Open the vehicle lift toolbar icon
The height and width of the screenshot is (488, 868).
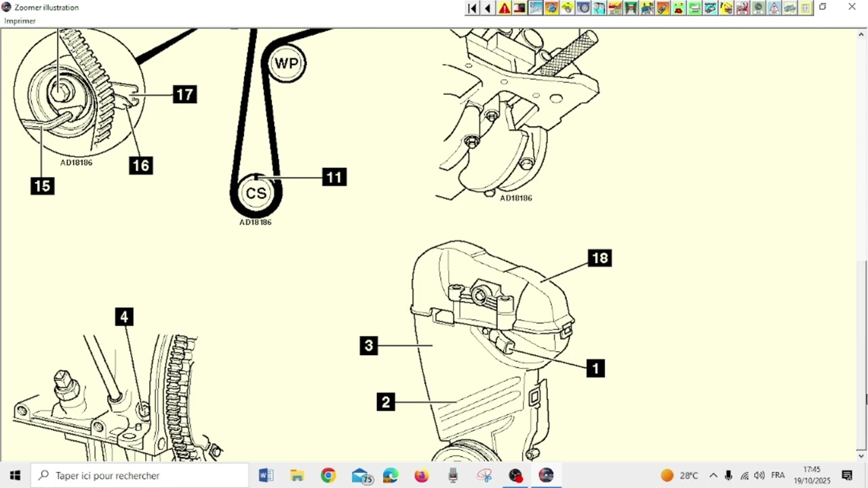pos(631,8)
